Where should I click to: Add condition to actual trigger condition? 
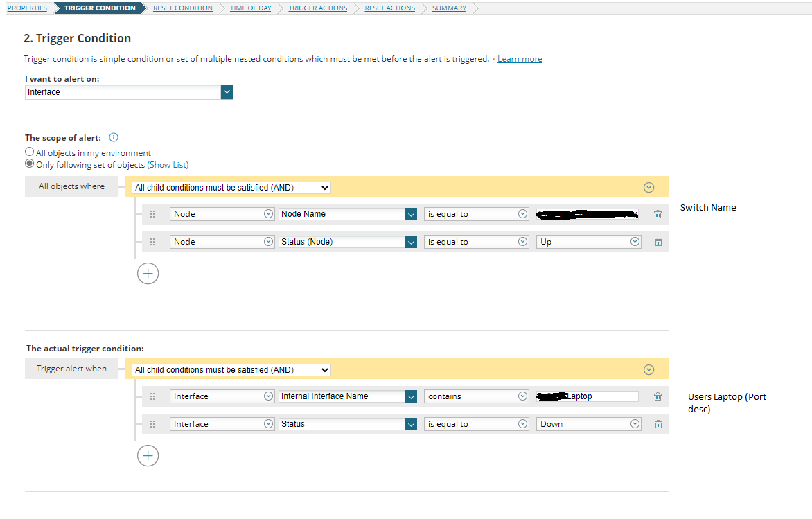click(x=148, y=456)
